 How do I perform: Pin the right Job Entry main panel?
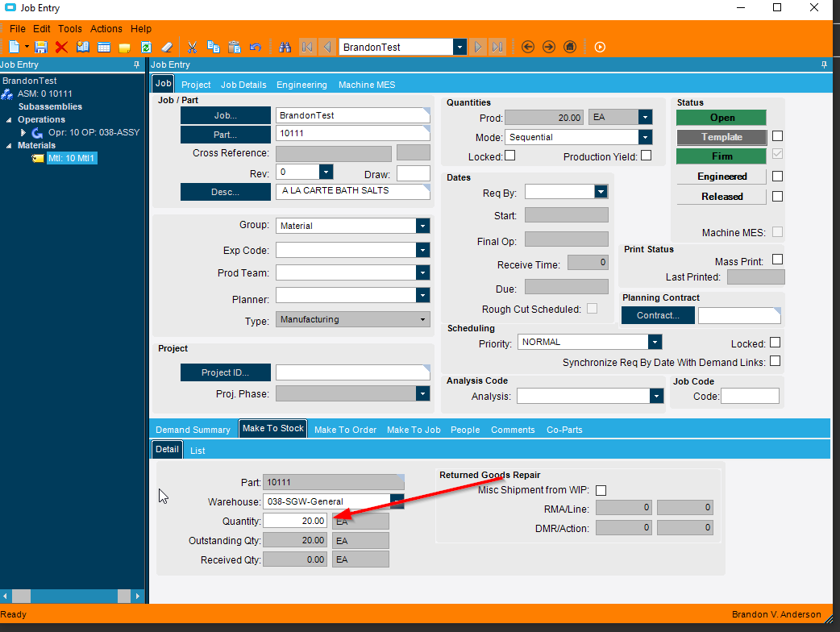[x=824, y=64]
